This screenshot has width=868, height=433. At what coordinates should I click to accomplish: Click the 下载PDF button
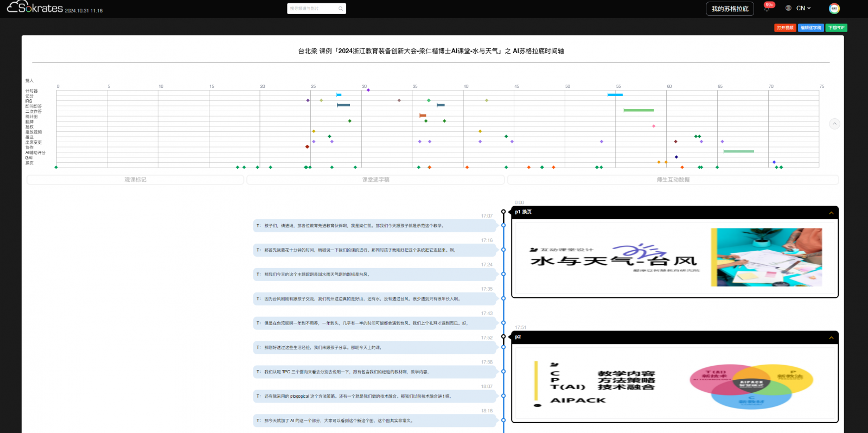point(836,28)
